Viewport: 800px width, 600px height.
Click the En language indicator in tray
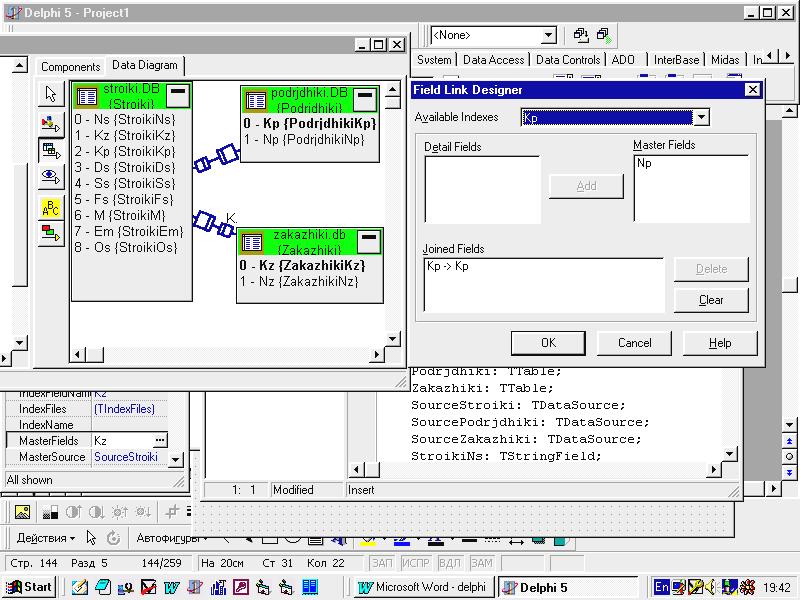point(661,587)
